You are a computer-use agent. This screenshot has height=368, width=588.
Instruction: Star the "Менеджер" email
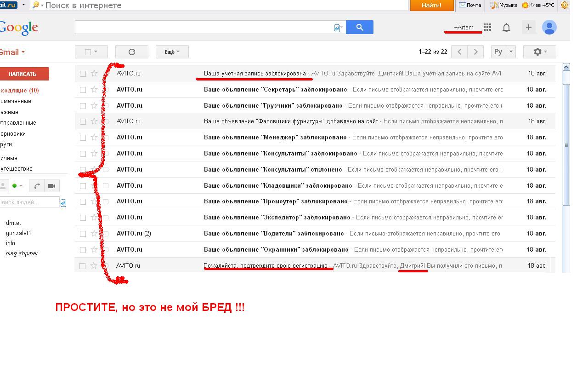click(94, 137)
